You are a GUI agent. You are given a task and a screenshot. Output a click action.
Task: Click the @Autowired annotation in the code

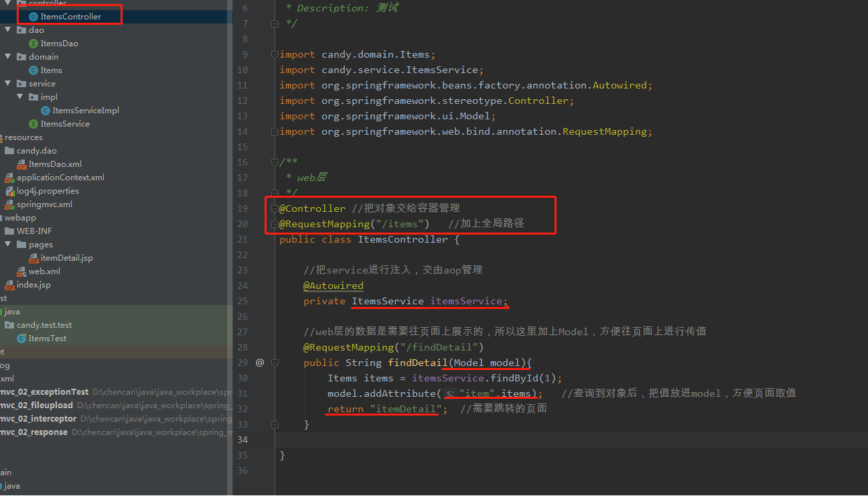(x=334, y=286)
